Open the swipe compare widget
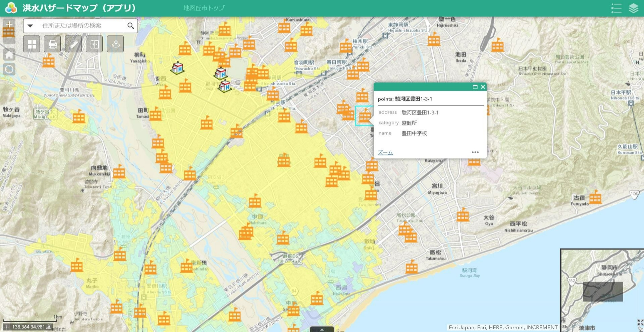 (x=94, y=44)
